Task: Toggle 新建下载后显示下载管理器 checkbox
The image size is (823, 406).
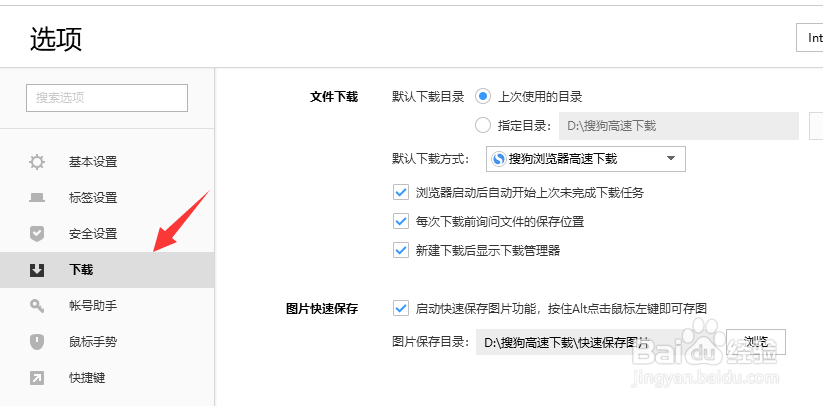Action: click(401, 250)
